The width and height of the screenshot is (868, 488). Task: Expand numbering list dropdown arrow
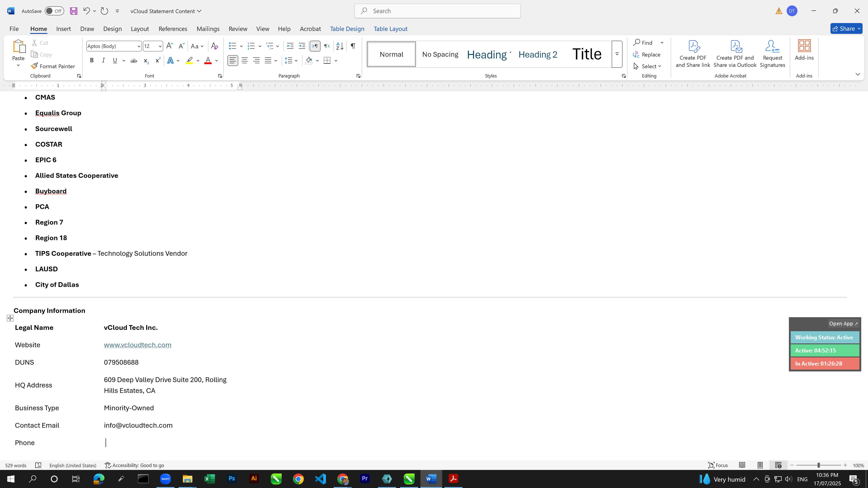(260, 46)
